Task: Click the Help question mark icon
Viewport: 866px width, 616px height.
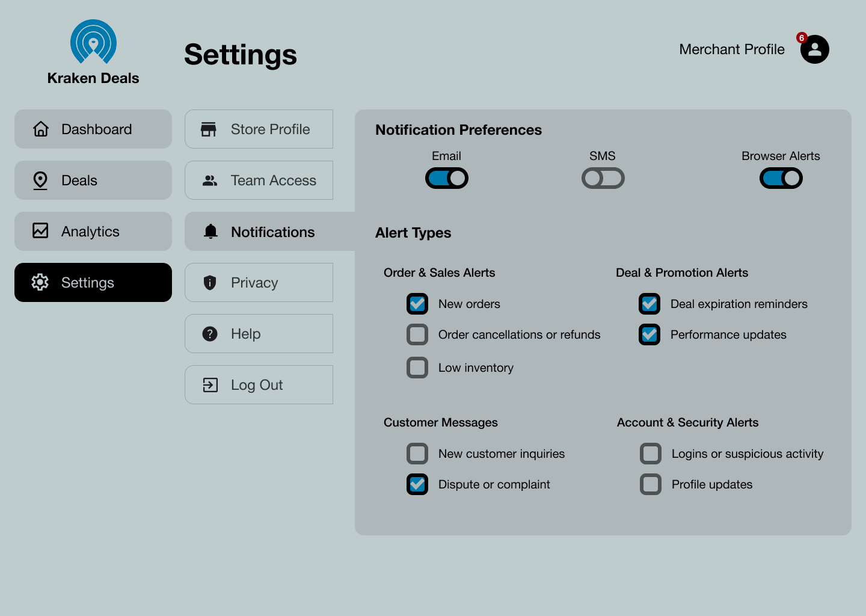Action: 210,334
